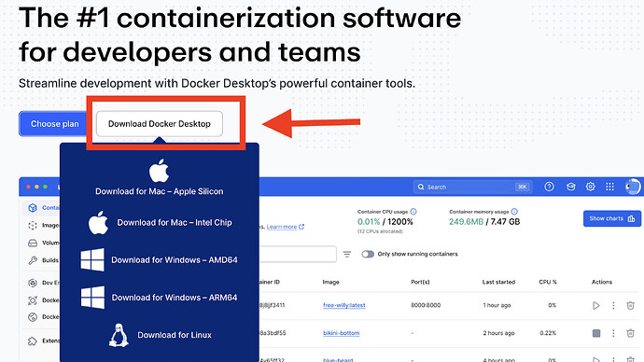Click the filter lines icon
The height and width of the screenshot is (362, 644).
347,255
